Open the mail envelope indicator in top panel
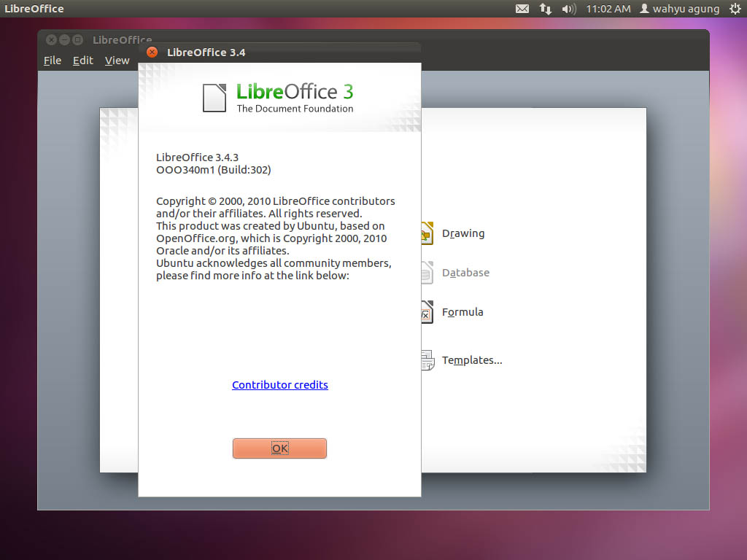 tap(522, 9)
